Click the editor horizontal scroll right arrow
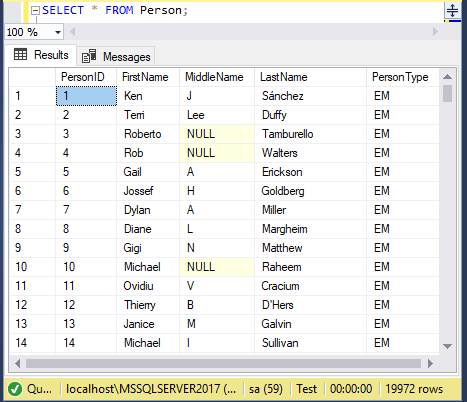 pos(435,32)
